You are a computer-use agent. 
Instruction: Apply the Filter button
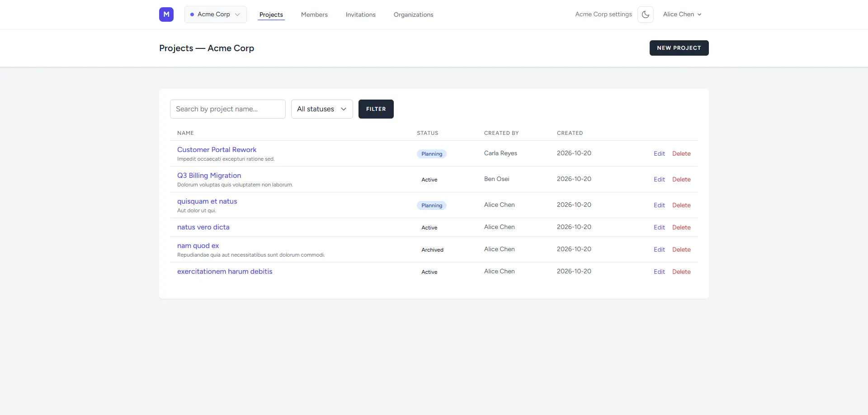[376, 109]
